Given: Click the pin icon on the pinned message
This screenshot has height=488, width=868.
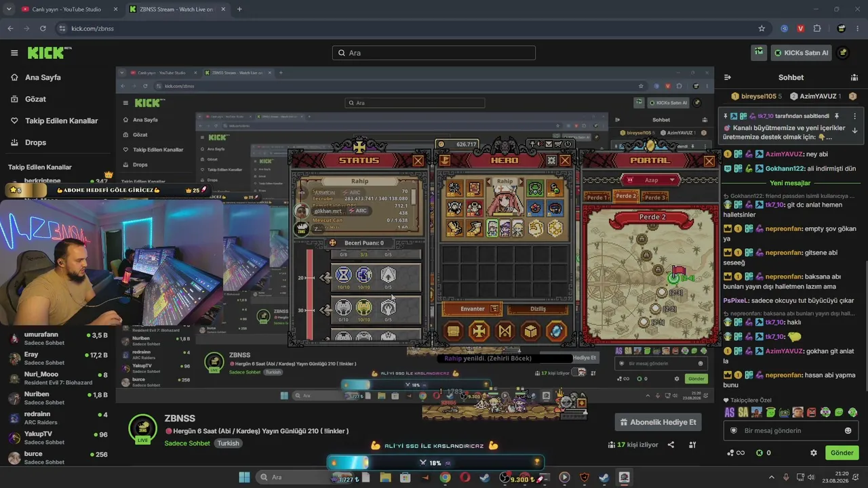Looking at the screenshot, I should click(837, 116).
